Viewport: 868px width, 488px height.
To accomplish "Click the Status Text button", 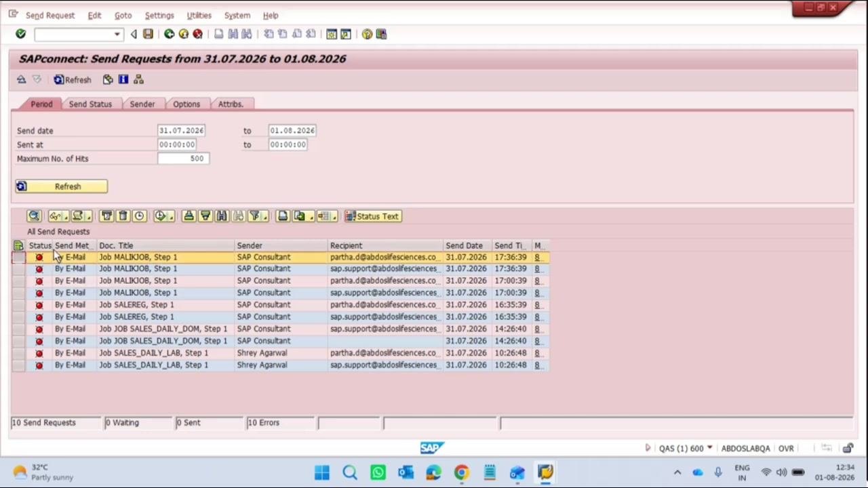I will pyautogui.click(x=373, y=216).
